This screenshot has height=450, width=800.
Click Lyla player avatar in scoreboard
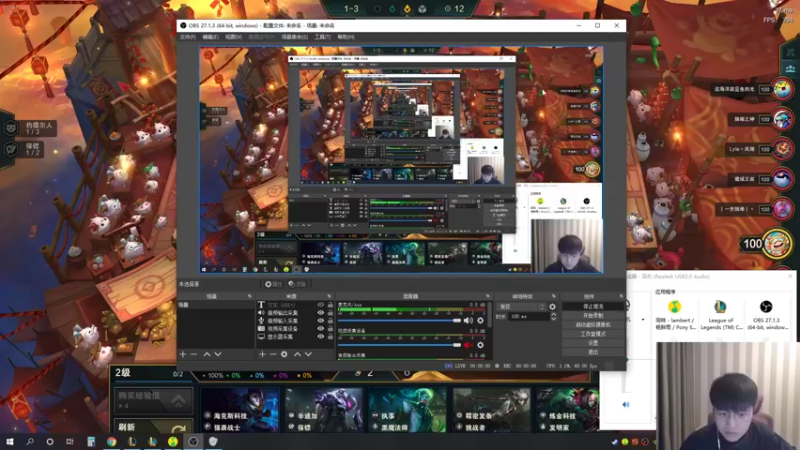pos(783,149)
